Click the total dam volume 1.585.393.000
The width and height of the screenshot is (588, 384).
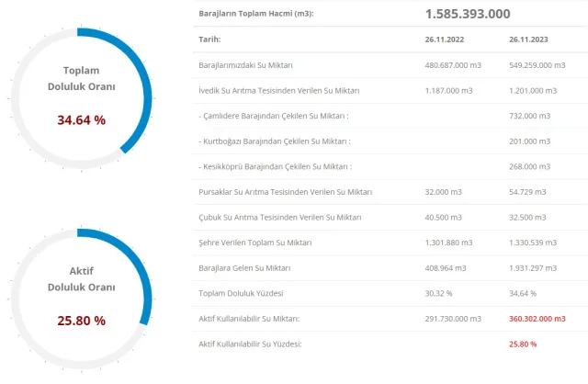(468, 14)
